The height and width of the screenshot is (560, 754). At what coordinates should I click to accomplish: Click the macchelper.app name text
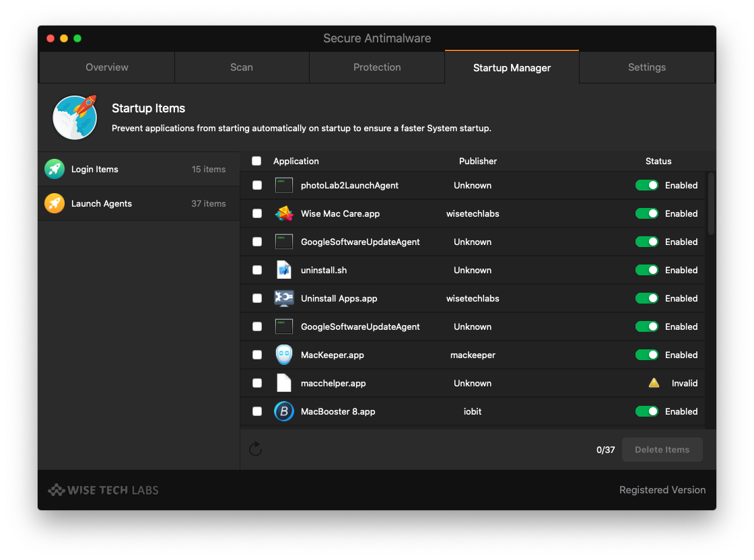point(333,383)
